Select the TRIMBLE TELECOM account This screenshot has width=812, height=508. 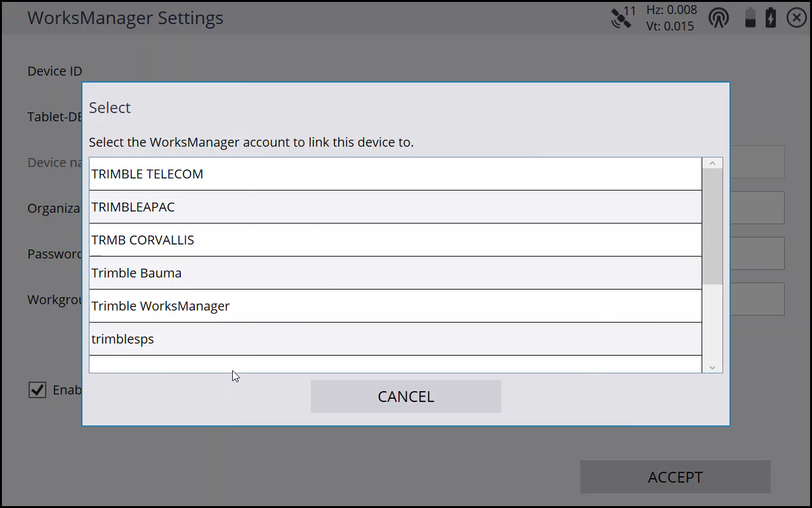tap(395, 174)
